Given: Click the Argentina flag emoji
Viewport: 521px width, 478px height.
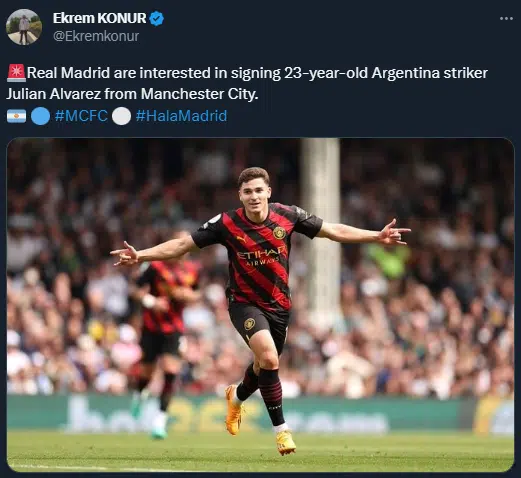Looking at the screenshot, I should [16, 116].
